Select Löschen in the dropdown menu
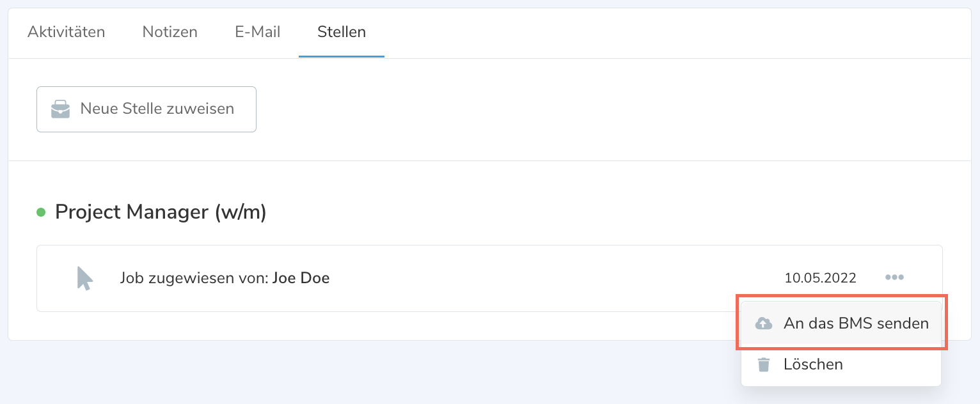This screenshot has height=404, width=980. (x=813, y=364)
